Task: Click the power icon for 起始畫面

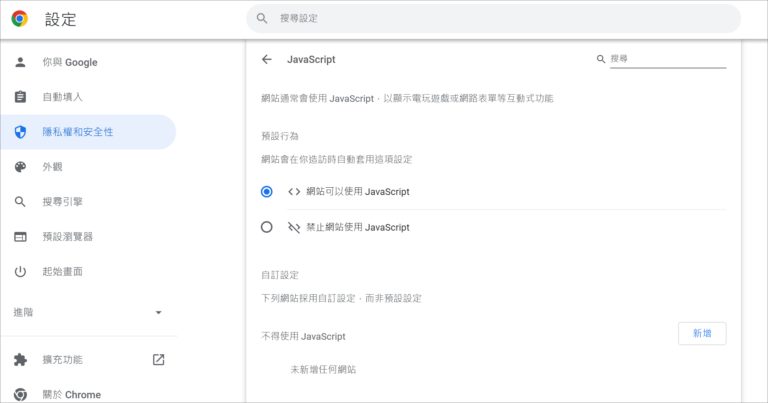Action: [x=20, y=272]
